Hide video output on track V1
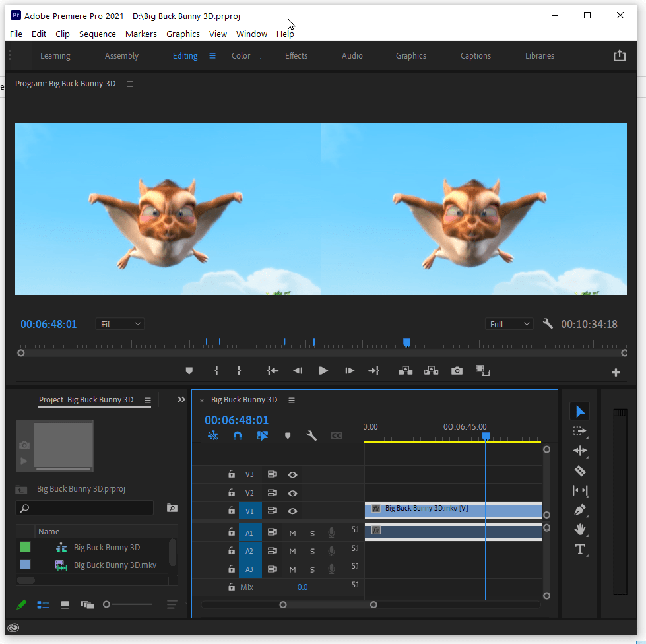646x644 pixels. (292, 511)
